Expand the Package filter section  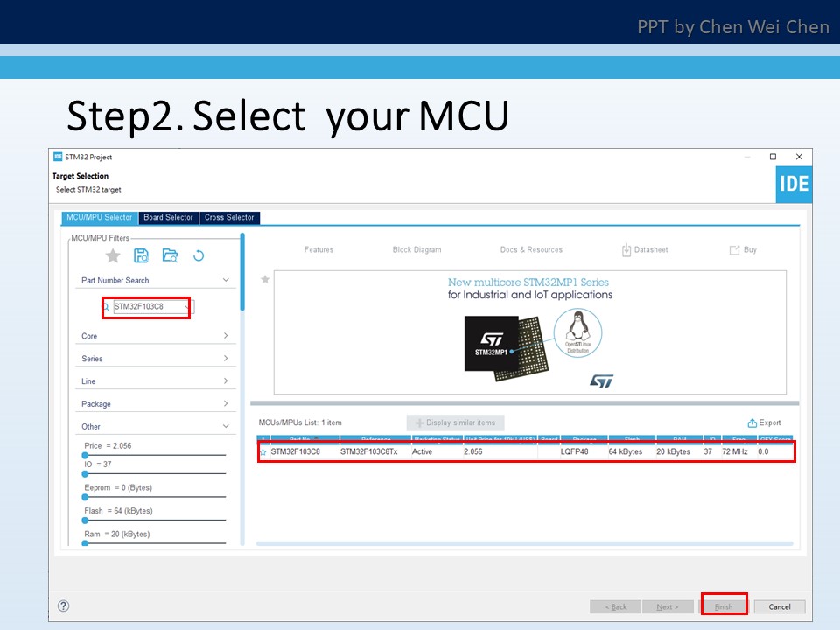226,403
